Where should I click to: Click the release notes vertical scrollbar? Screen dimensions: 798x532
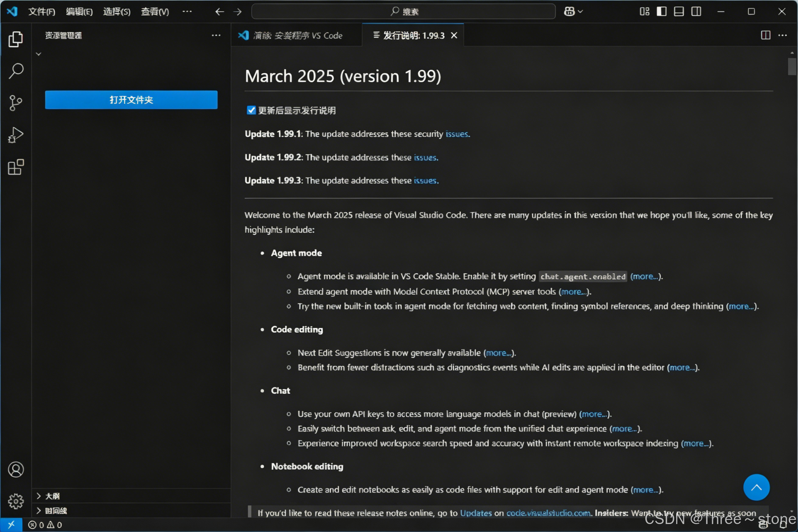click(792, 66)
